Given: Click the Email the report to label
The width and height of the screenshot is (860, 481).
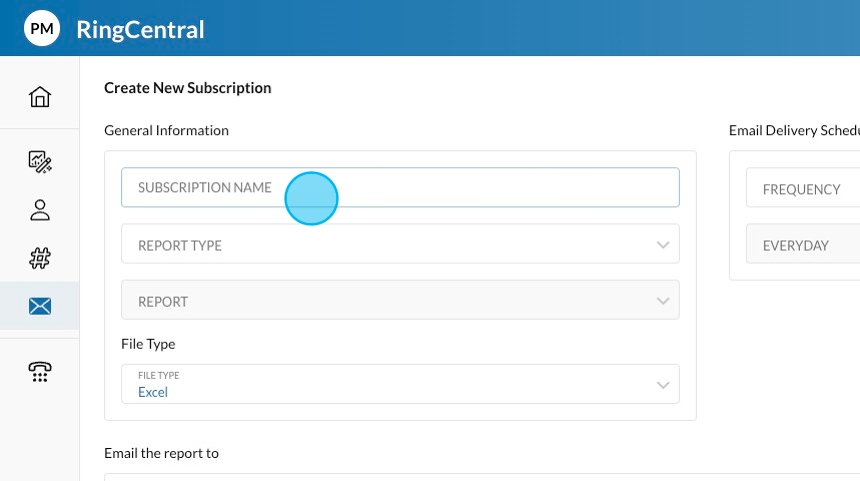Looking at the screenshot, I should pyautogui.click(x=161, y=453).
